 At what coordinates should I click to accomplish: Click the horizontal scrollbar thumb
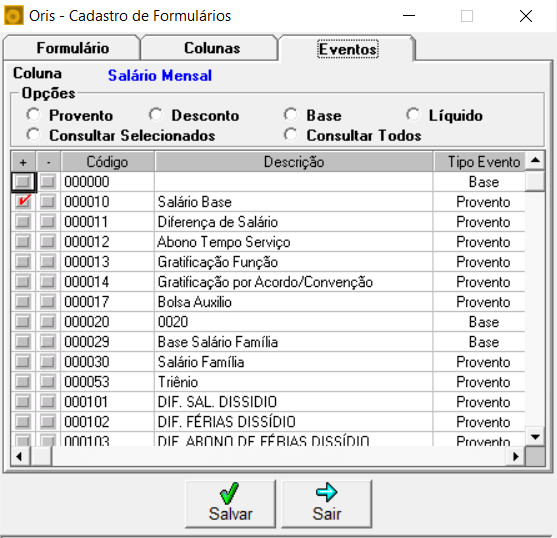[41, 456]
